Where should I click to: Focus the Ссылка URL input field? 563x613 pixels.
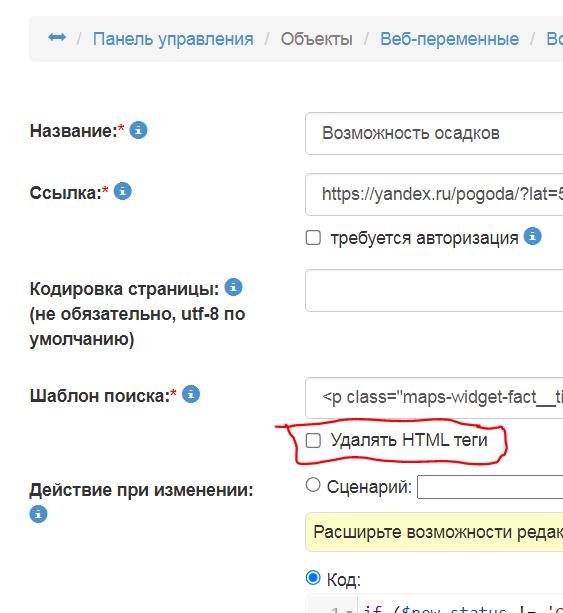click(434, 195)
